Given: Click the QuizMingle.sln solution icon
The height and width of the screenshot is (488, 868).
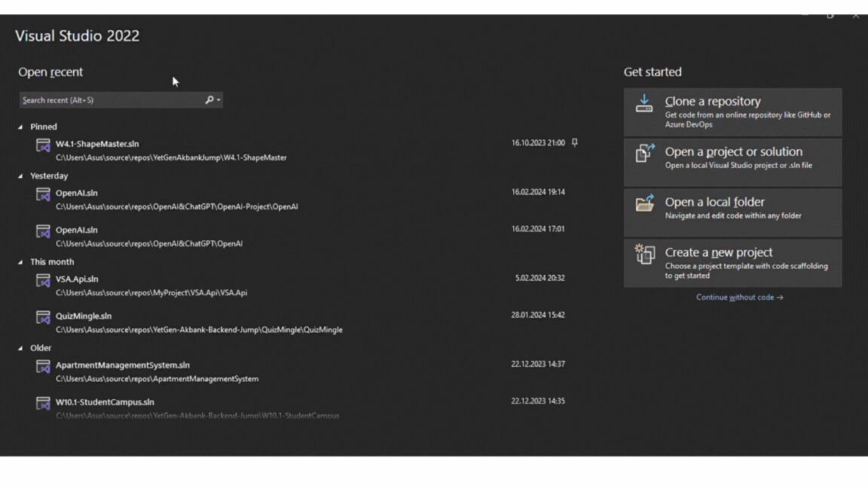Looking at the screenshot, I should [x=43, y=318].
